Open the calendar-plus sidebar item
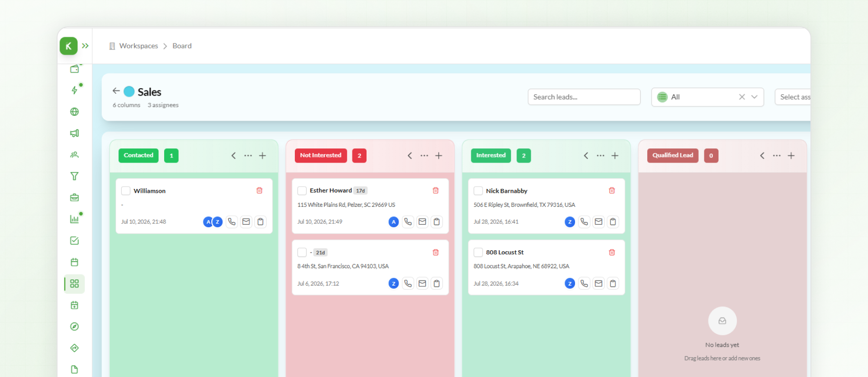The image size is (868, 377). [75, 305]
